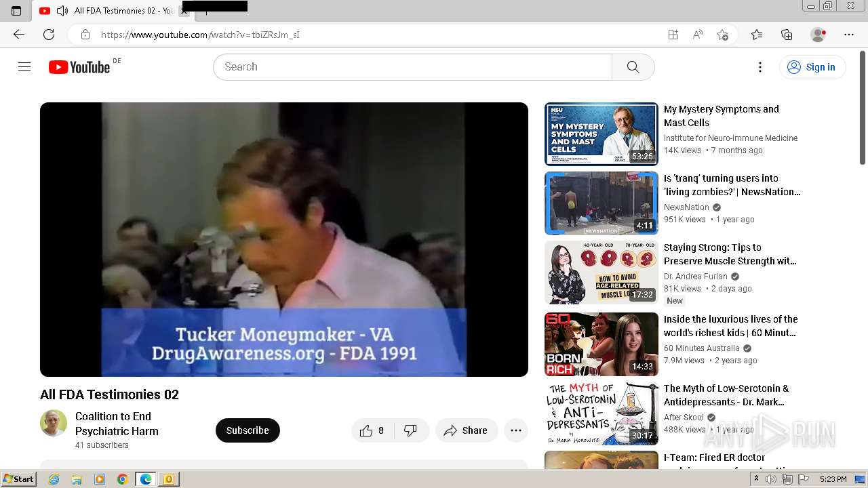Open title Staying Strong: Tips to Preserve Muscle
868x488 pixels.
[730, 254]
